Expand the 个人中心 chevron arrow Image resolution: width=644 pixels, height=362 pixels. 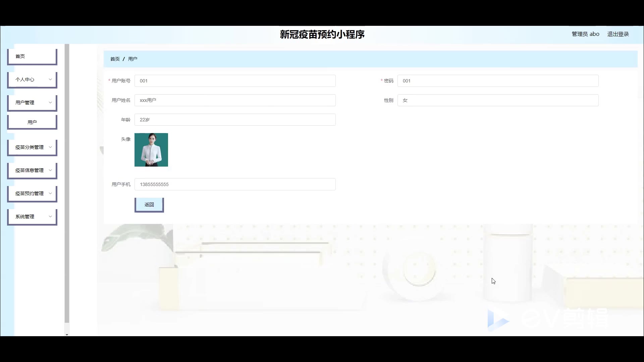(x=50, y=79)
